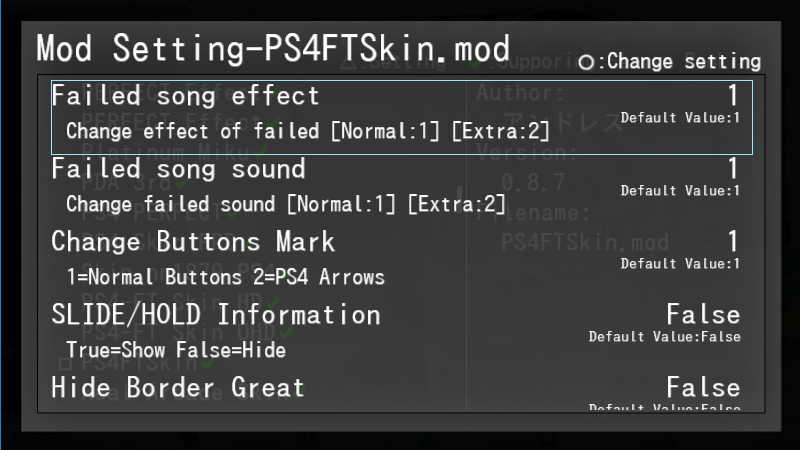Click Default Value:1 under Change Buttons Mark
800x450 pixels.
[680, 264]
